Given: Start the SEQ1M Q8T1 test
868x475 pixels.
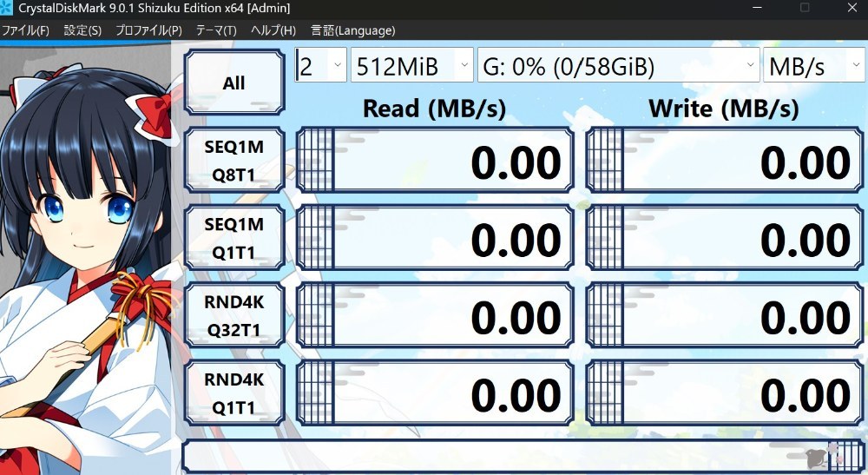Looking at the screenshot, I should [234, 160].
